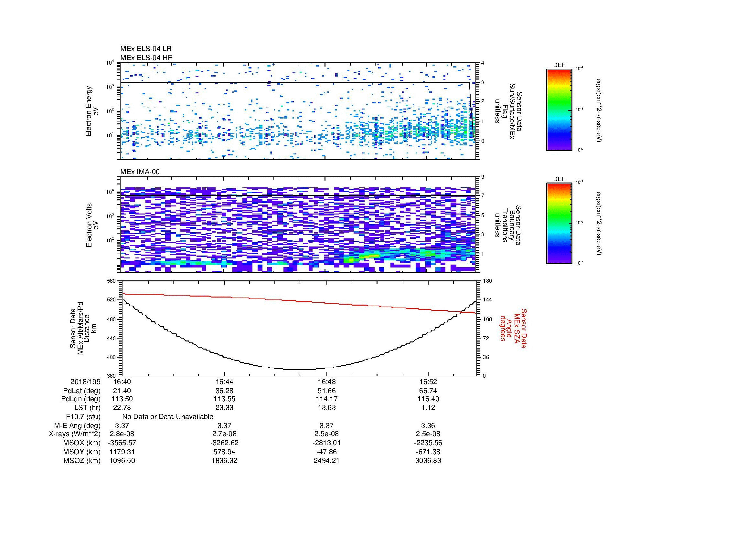Click the upper colorbar units label ergs/(cm**2-sr-sec-eV)

click(599, 110)
